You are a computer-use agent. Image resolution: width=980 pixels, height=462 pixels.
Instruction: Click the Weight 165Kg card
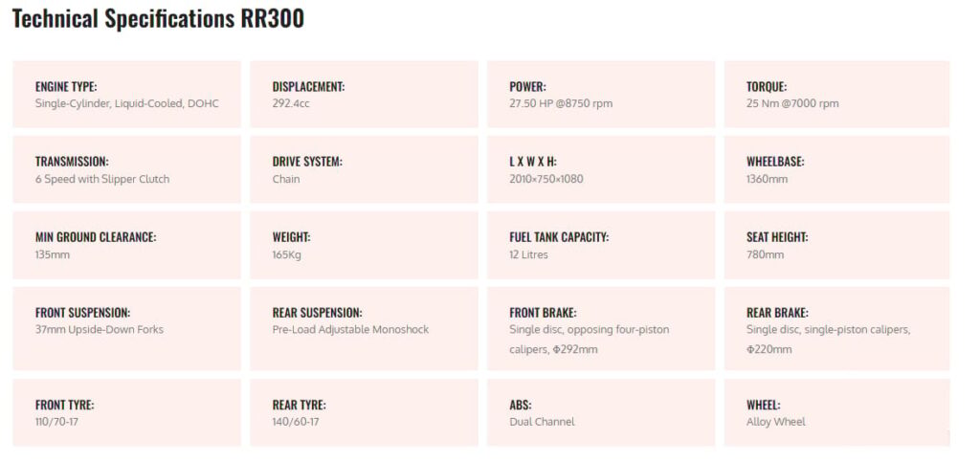tap(365, 246)
